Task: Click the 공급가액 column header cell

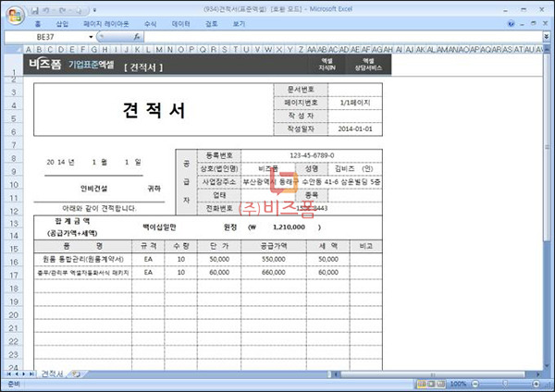Action: 274,246
